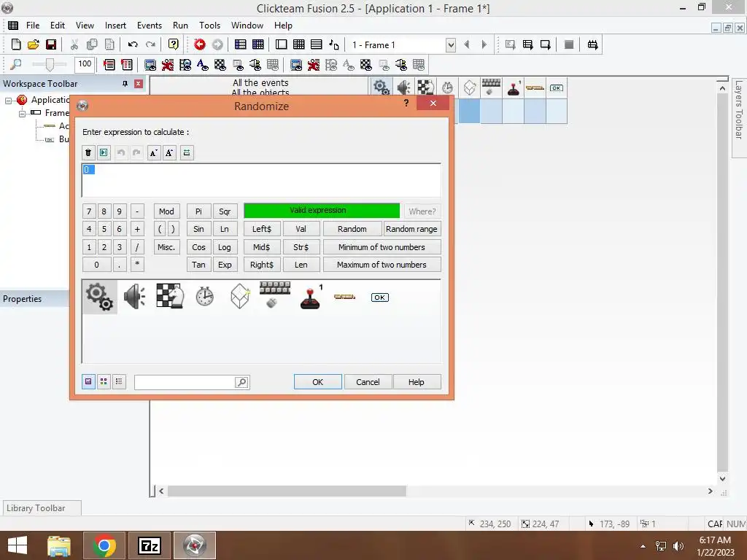Viewport: 747px width, 560px height.
Task: Open File Explorer from the taskbar
Action: [x=59, y=545]
